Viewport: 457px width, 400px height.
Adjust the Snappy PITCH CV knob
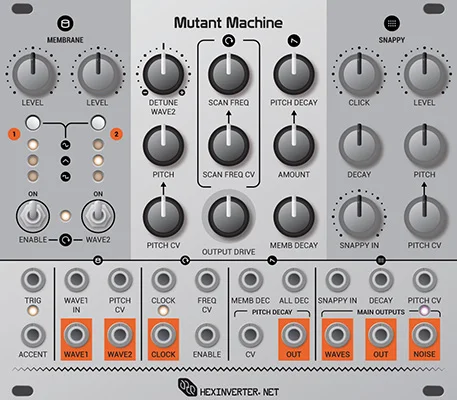[424, 217]
